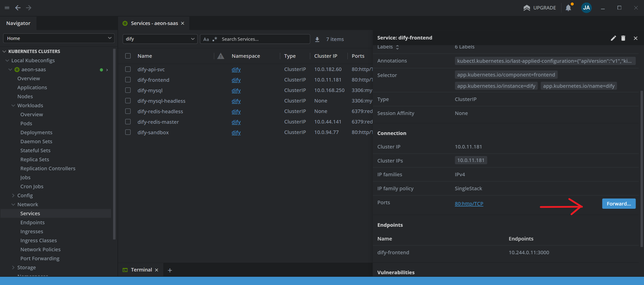The image size is (644, 285).
Task: Check the dify-api-svc row checkbox
Action: (128, 69)
